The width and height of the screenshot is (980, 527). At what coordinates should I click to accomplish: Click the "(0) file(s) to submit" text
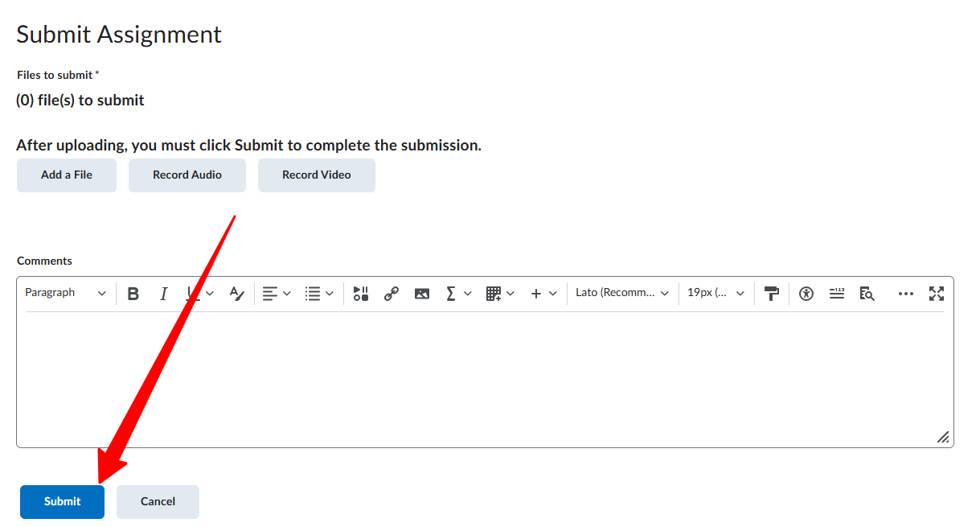(80, 101)
